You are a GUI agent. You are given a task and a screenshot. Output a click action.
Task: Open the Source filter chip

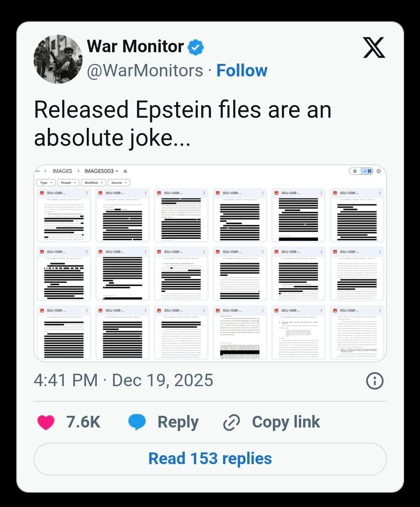119,182
